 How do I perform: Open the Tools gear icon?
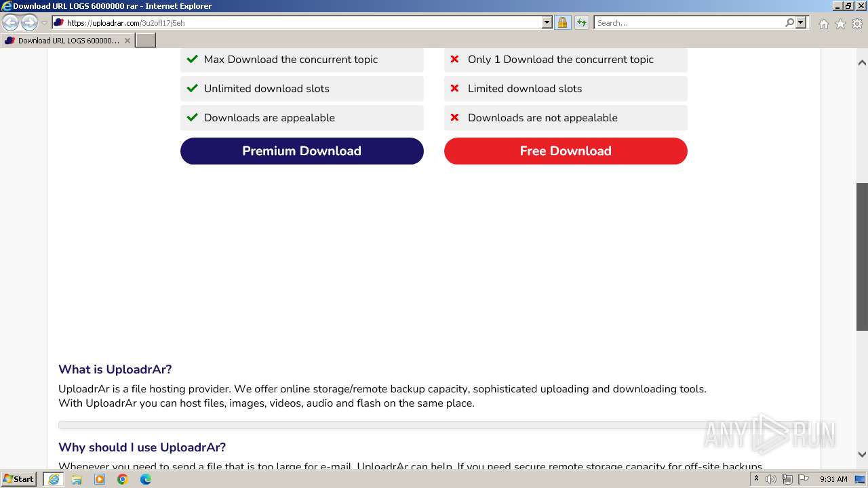pyautogui.click(x=857, y=24)
